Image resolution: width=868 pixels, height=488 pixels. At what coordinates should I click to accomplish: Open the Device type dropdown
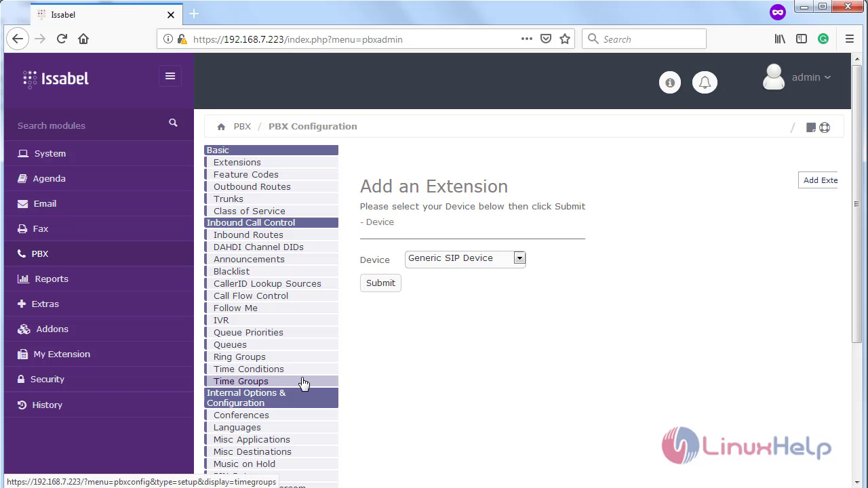465,258
